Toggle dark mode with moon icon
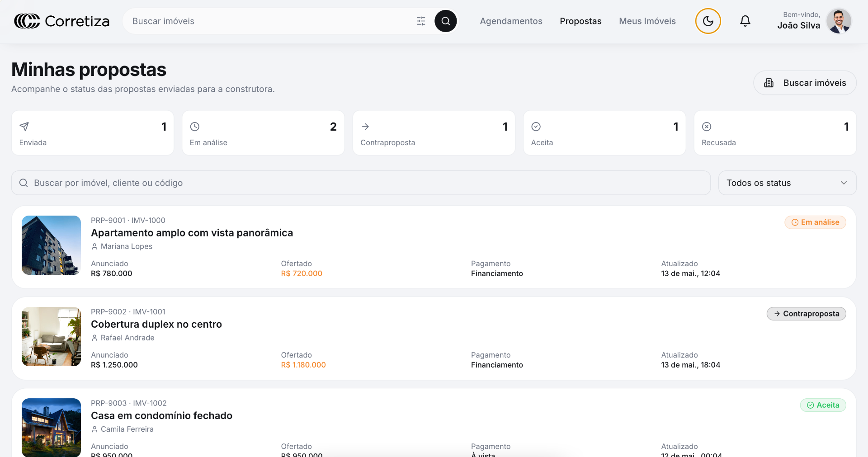 click(x=708, y=21)
